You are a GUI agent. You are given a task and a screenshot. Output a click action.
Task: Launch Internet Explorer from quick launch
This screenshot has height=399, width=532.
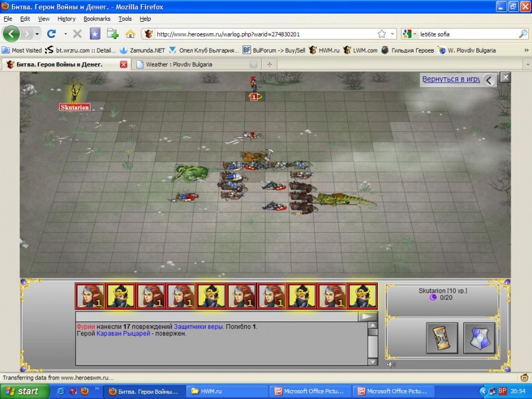[x=60, y=391]
